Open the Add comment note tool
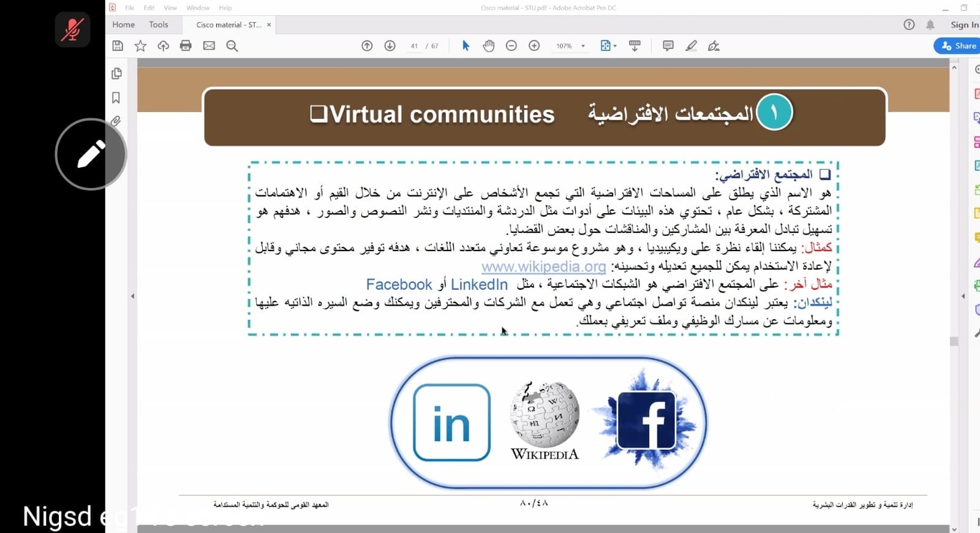The width and height of the screenshot is (980, 533). (x=668, y=46)
